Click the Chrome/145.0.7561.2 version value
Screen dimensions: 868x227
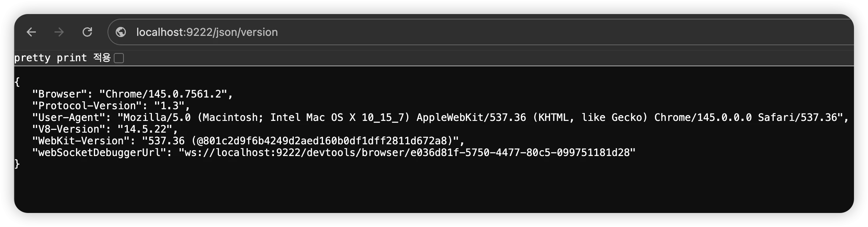(x=166, y=94)
